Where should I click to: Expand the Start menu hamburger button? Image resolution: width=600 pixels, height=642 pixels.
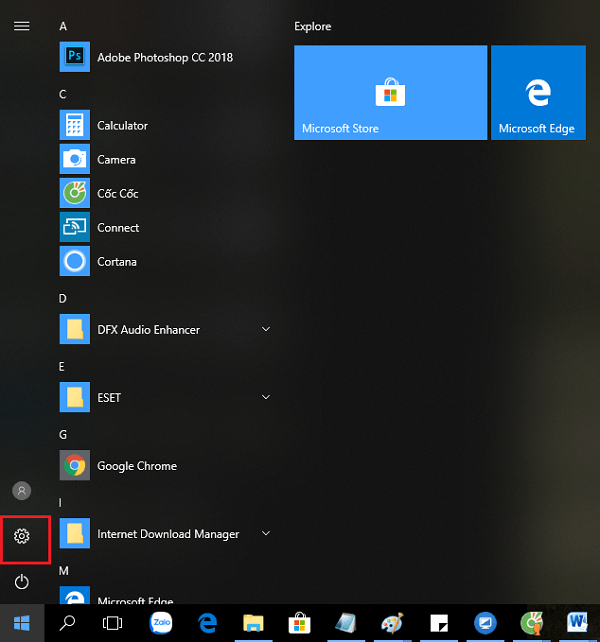[x=21, y=26]
